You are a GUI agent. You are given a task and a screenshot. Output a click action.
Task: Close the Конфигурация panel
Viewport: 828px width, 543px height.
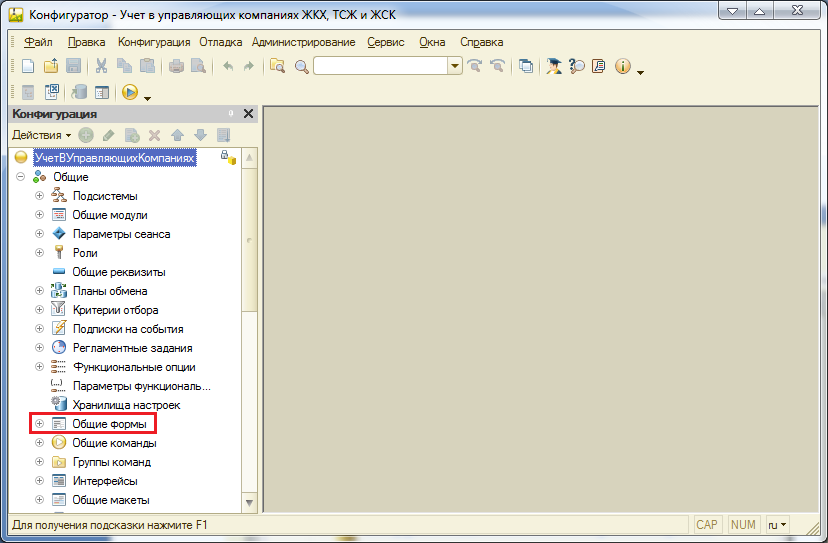pyautogui.click(x=248, y=114)
